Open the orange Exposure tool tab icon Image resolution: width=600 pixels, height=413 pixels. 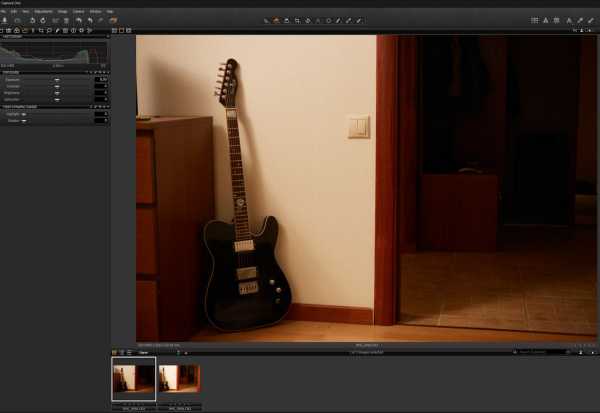click(25, 30)
